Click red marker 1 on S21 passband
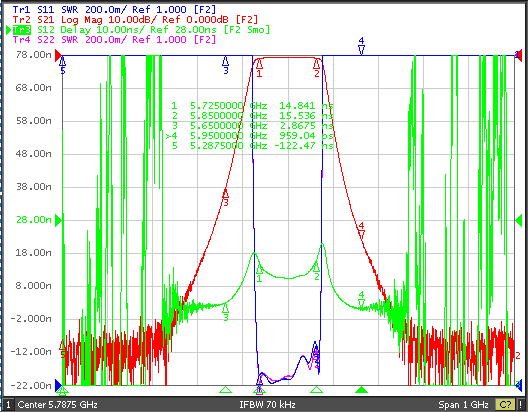The width and height of the screenshot is (528, 412). (259, 68)
